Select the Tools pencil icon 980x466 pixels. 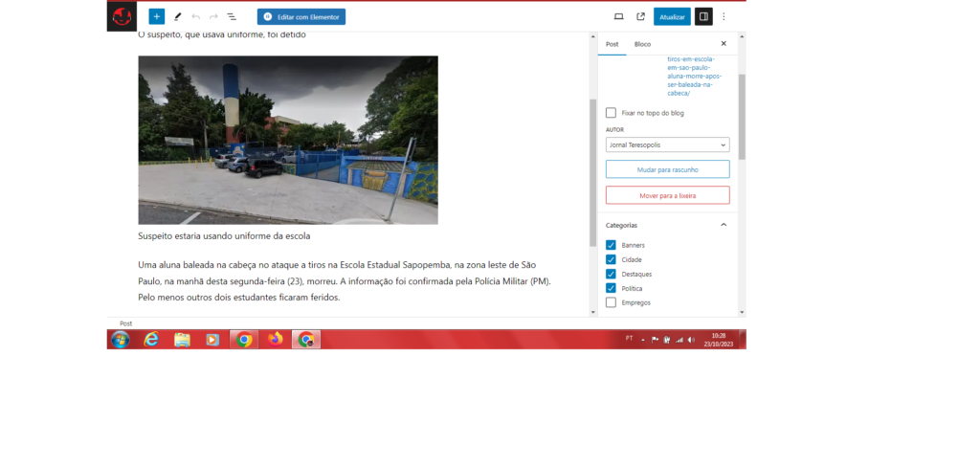click(x=177, y=16)
